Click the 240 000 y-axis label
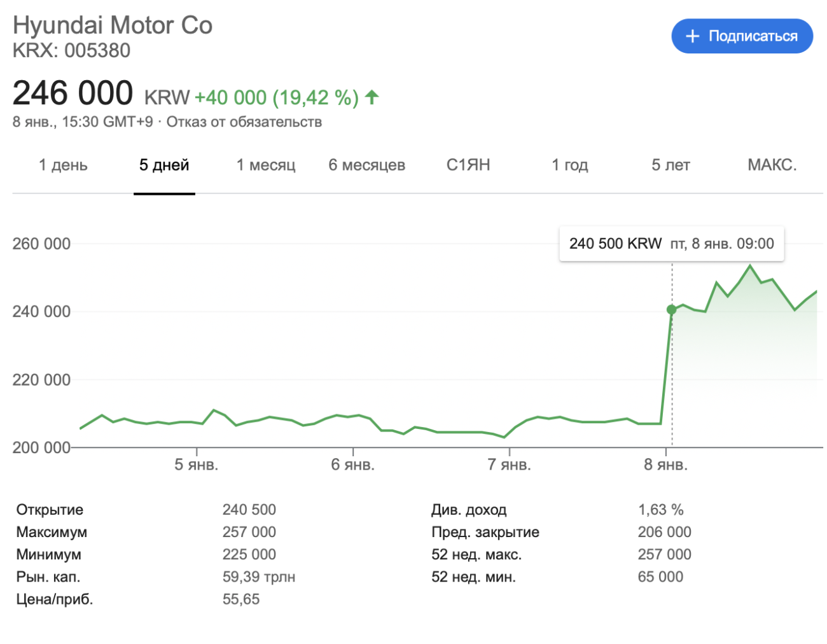 (41, 311)
